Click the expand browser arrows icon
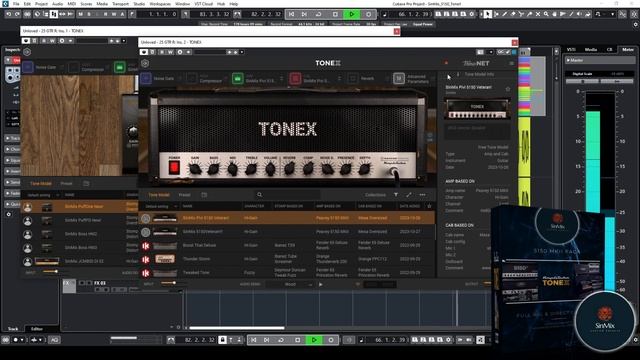The image size is (640, 360). (409, 195)
